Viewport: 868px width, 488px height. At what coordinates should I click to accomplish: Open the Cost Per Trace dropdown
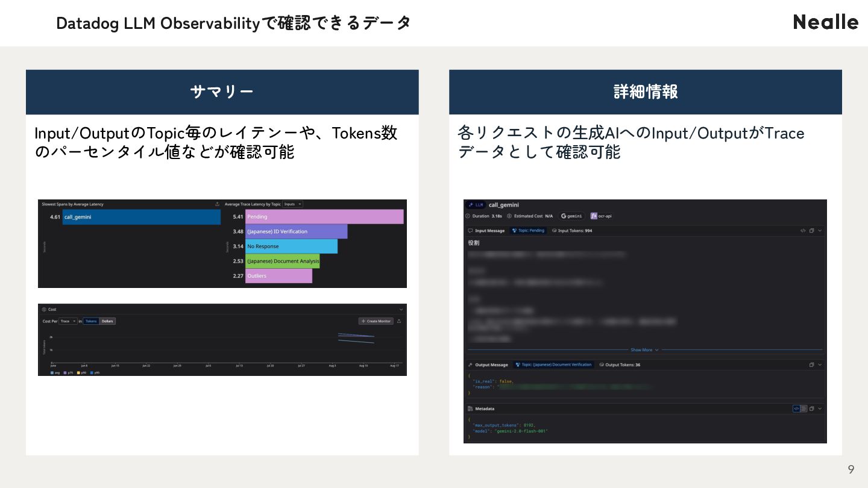coord(68,321)
